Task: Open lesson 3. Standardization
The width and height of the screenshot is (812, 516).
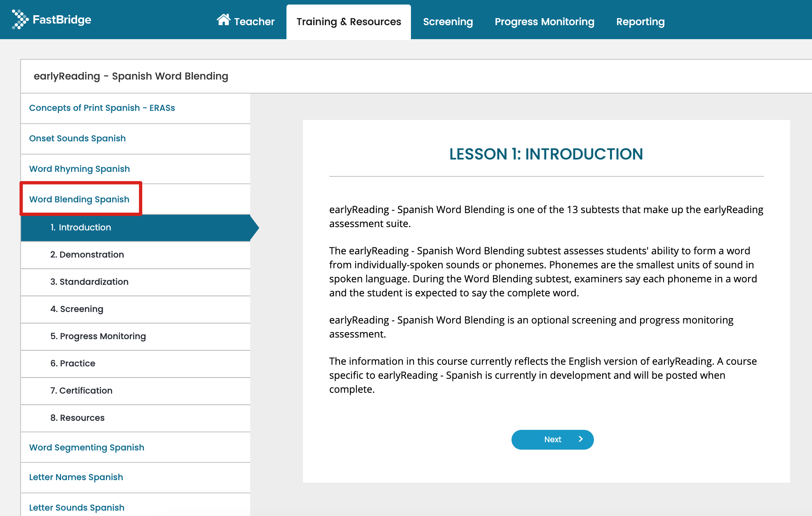Action: pos(135,282)
